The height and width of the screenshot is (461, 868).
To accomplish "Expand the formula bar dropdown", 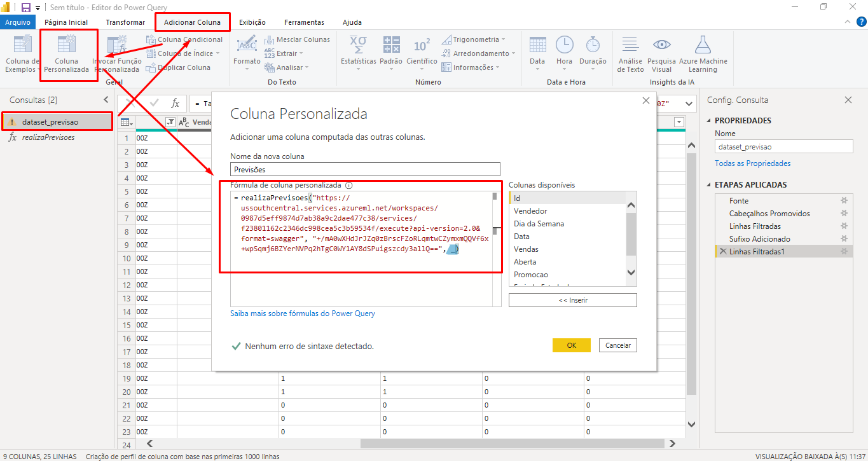I will coord(689,104).
